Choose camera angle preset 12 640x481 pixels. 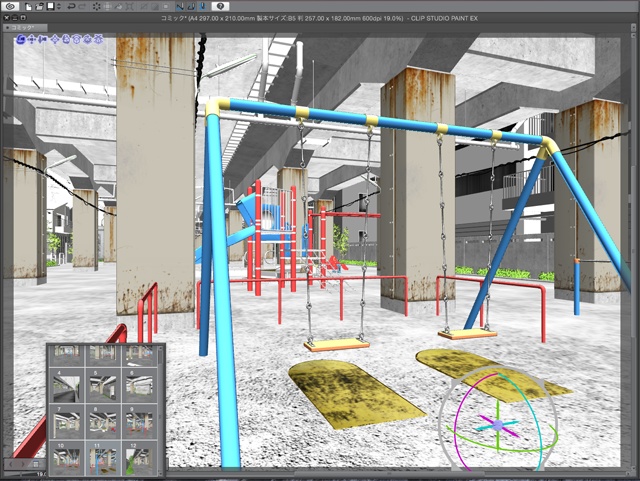pos(140,459)
